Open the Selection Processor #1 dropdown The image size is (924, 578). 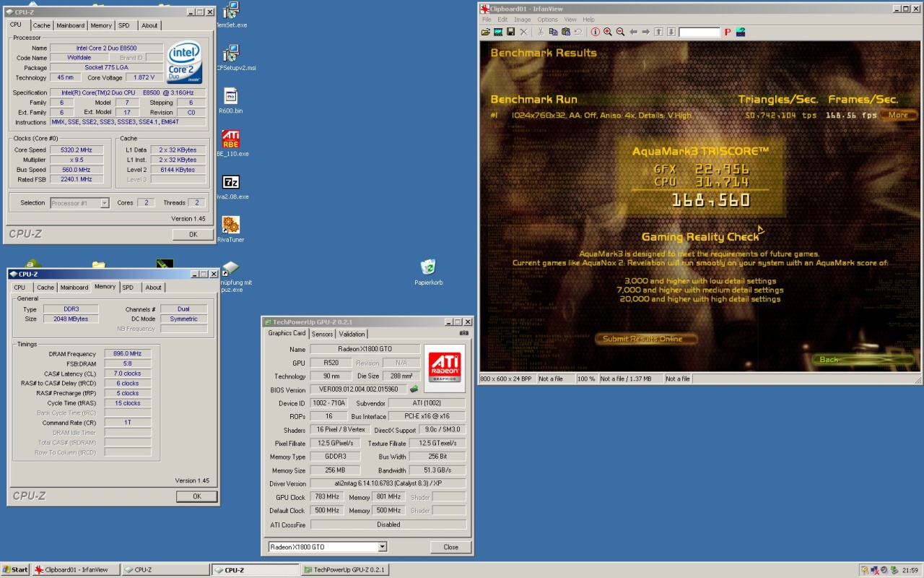[x=104, y=203]
